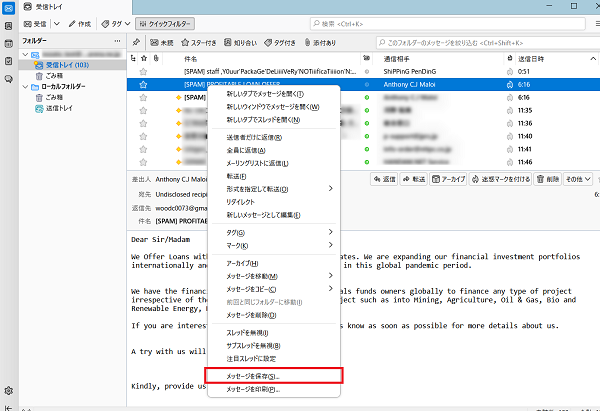This screenshot has width=600, height=411.
Task: Choose メッセージを削除 in context menu
Action: tap(274, 315)
